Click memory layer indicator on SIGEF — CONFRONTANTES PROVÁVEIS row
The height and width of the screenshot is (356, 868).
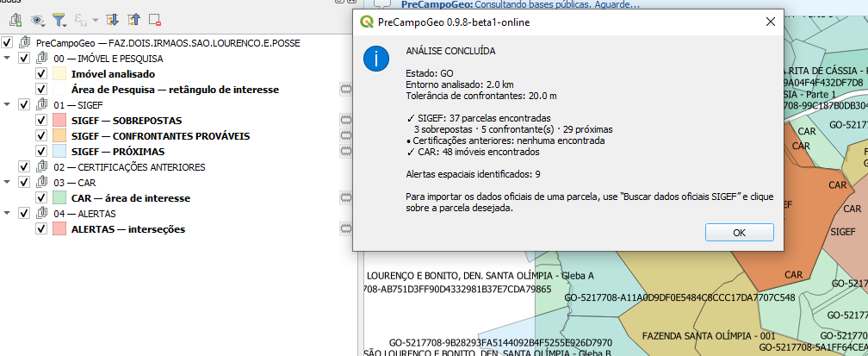346,136
